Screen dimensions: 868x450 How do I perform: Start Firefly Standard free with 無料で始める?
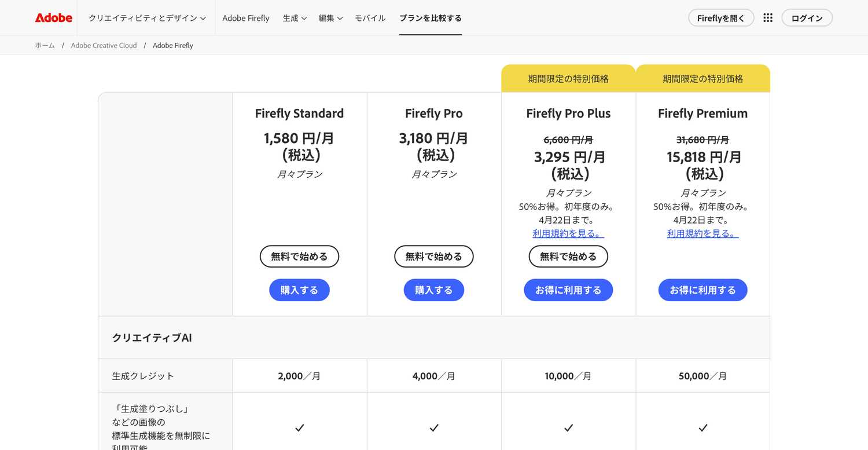click(299, 256)
